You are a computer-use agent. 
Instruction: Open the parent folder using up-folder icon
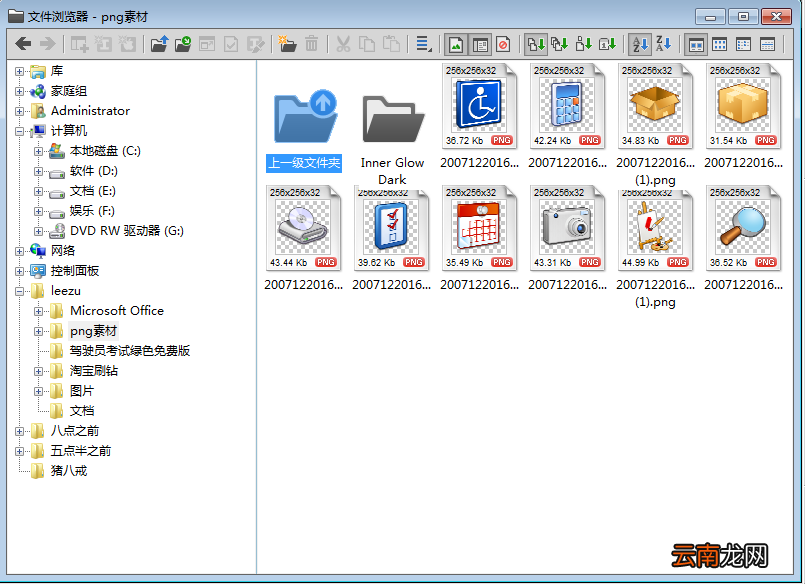(159, 44)
